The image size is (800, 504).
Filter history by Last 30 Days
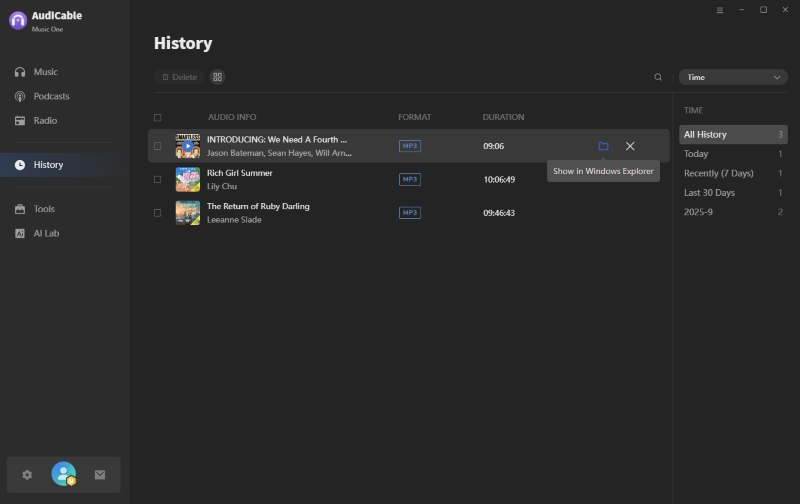pyautogui.click(x=709, y=193)
